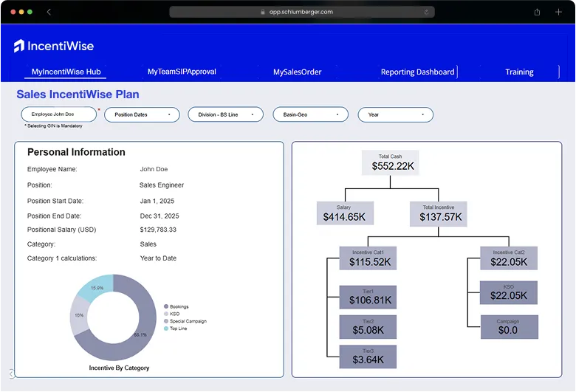The height and width of the screenshot is (392, 576).
Task: Click the Category: Sales value
Action: click(x=148, y=244)
